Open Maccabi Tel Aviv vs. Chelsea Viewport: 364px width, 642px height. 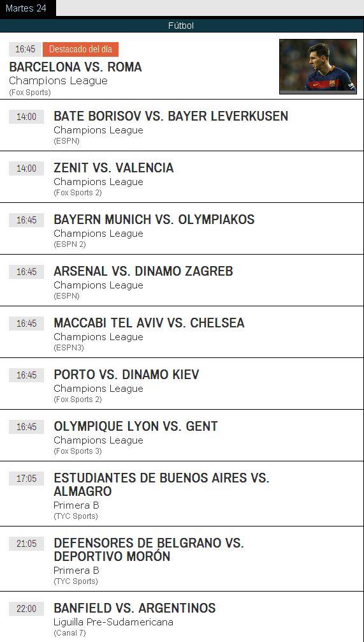pos(149,323)
